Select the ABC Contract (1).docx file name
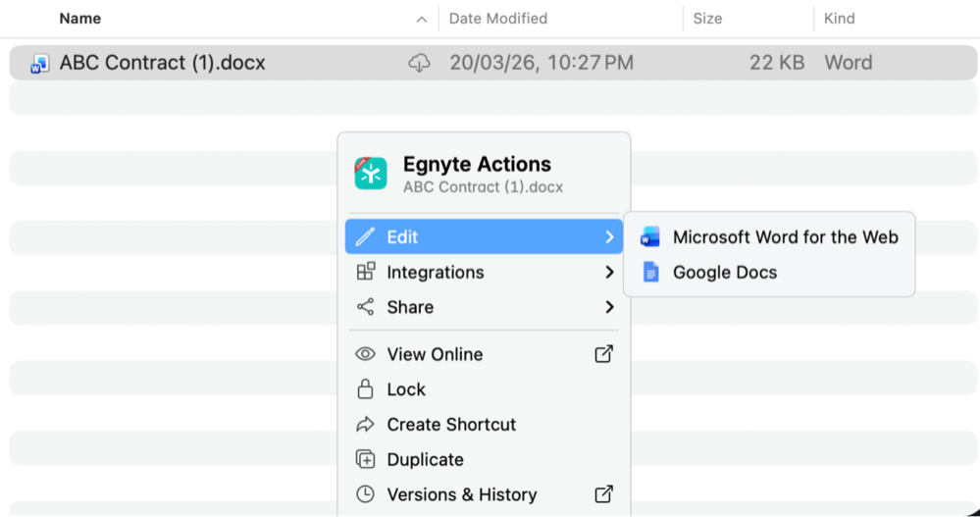This screenshot has height=517, width=980. click(x=163, y=63)
